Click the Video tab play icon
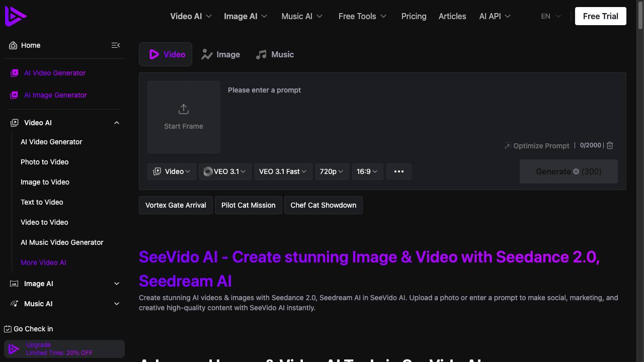 (154, 54)
